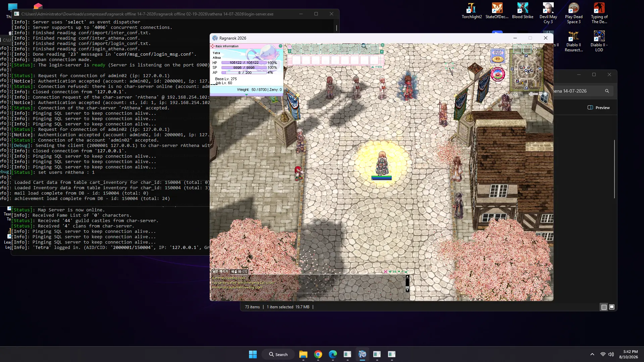Open Blood Strike desktop shortcut
644x362 pixels.
click(523, 11)
